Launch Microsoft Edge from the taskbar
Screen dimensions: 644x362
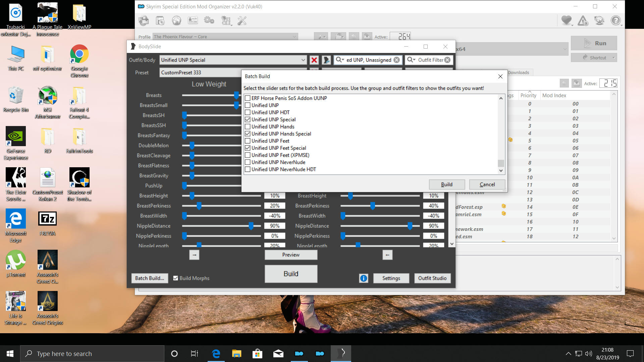pos(216,354)
